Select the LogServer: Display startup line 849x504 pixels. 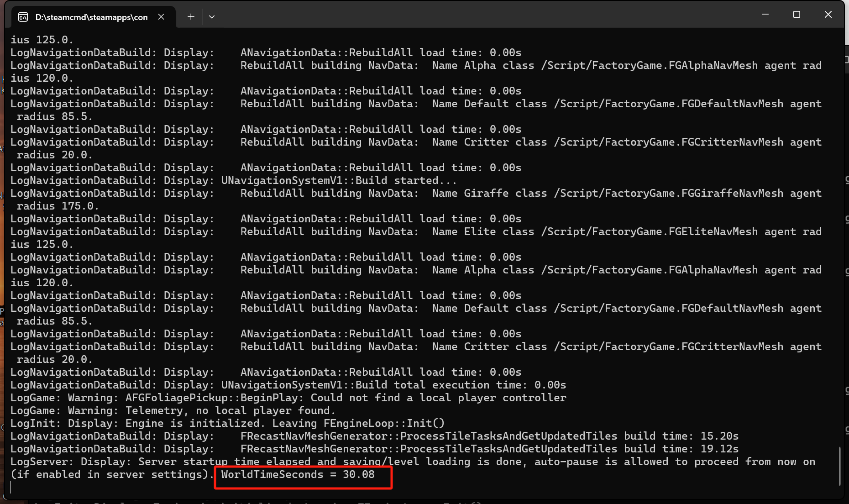tap(274, 462)
